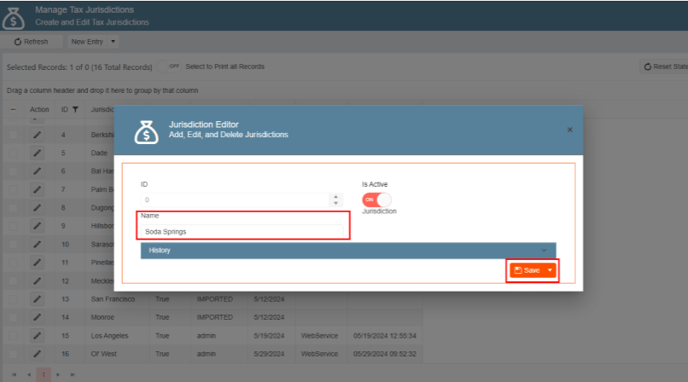Check the checkbox for row 15
The height and width of the screenshot is (382, 688).
(13, 336)
